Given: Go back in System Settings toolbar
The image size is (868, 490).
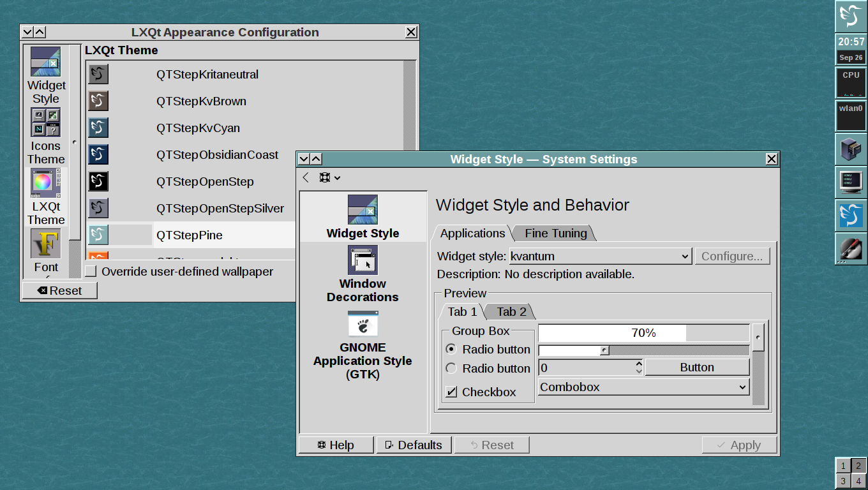Looking at the screenshot, I should 306,177.
